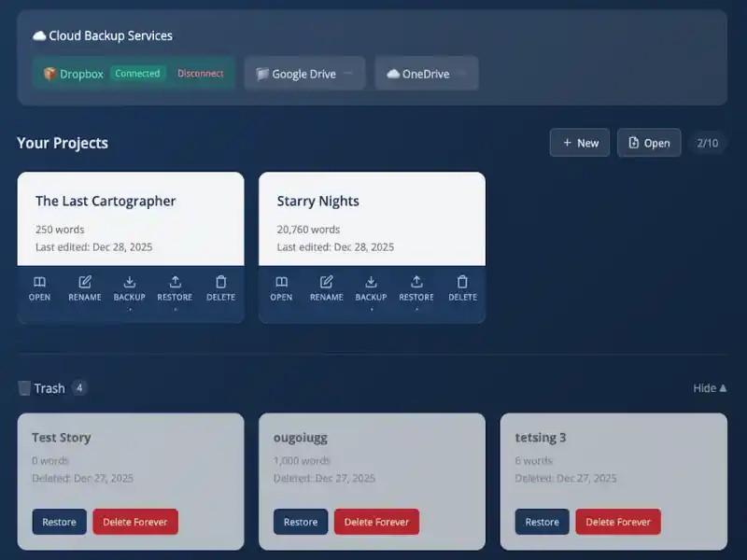
Task: Toggle the select-all checkbox next to Trash
Action: (22, 388)
